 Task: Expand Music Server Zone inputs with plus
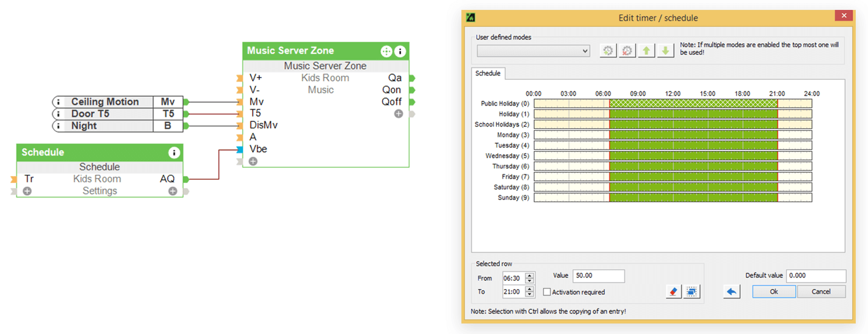[x=253, y=161]
